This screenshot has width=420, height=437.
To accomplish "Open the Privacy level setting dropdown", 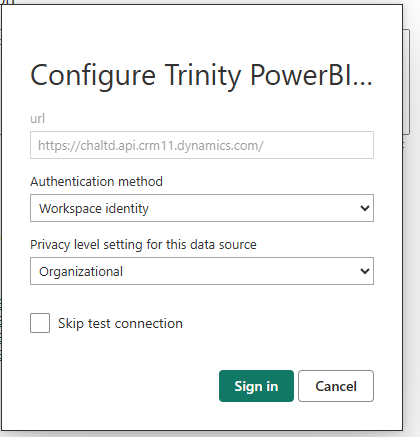I will (x=202, y=271).
